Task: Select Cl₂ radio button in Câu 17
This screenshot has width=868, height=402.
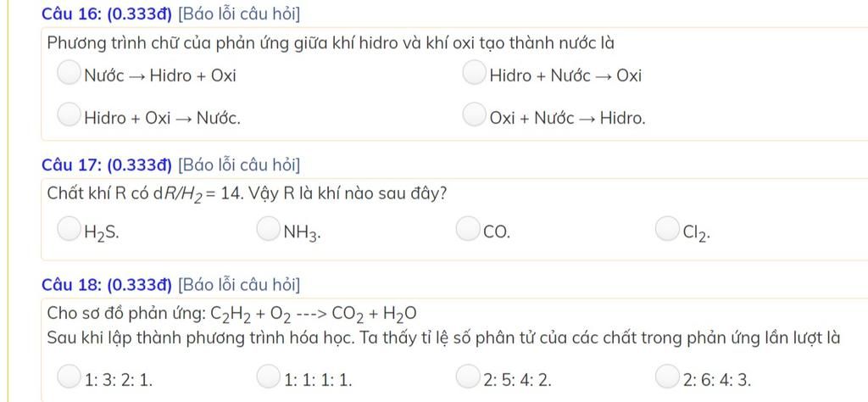Action: (666, 230)
